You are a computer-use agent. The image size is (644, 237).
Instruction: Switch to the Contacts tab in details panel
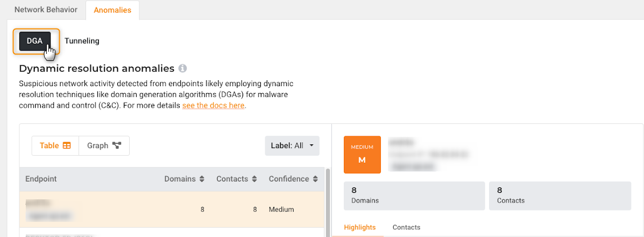pyautogui.click(x=406, y=227)
